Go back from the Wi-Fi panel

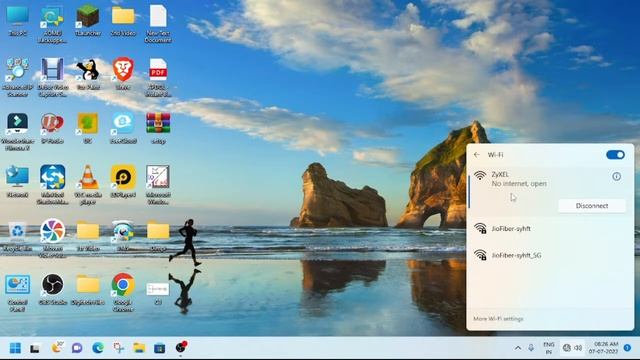pos(476,155)
